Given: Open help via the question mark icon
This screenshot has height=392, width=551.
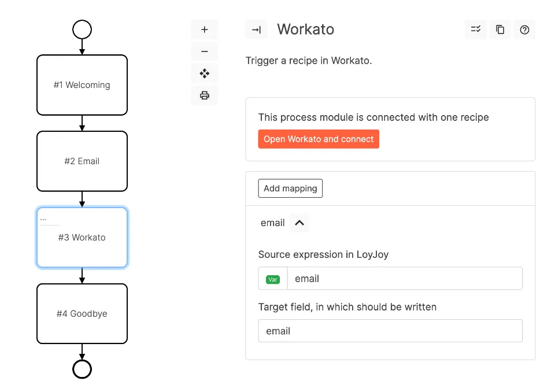Looking at the screenshot, I should 524,29.
